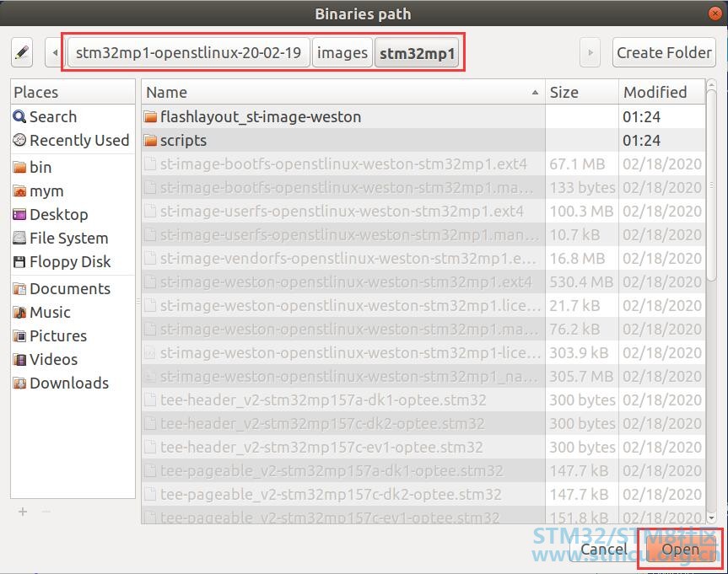Image resolution: width=728 pixels, height=574 pixels.
Task: Click the Cancel button
Action: 603,549
